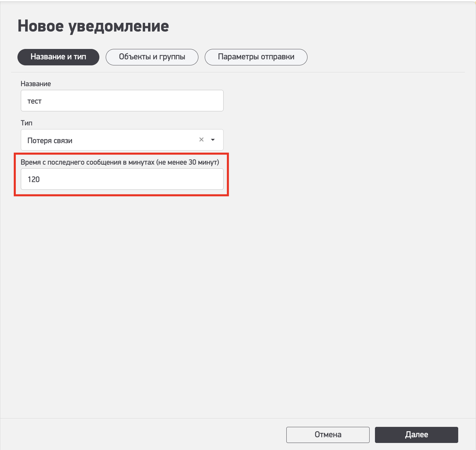
Task: Click empty area in dialog body
Action: 235,302
